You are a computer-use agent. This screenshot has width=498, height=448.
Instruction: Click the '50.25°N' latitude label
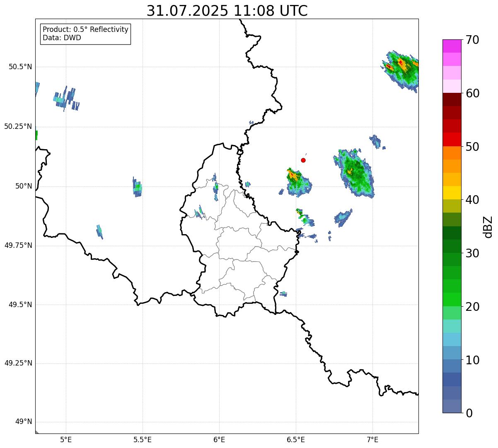pos(18,126)
